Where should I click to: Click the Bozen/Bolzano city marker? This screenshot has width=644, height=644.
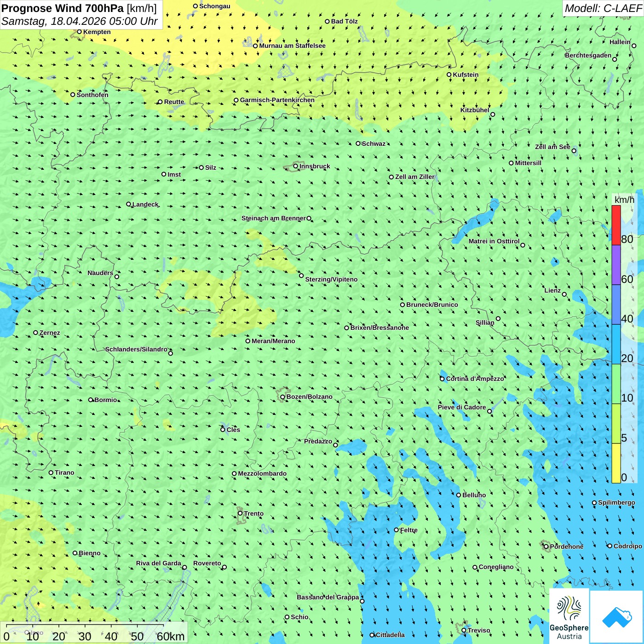pos(282,397)
